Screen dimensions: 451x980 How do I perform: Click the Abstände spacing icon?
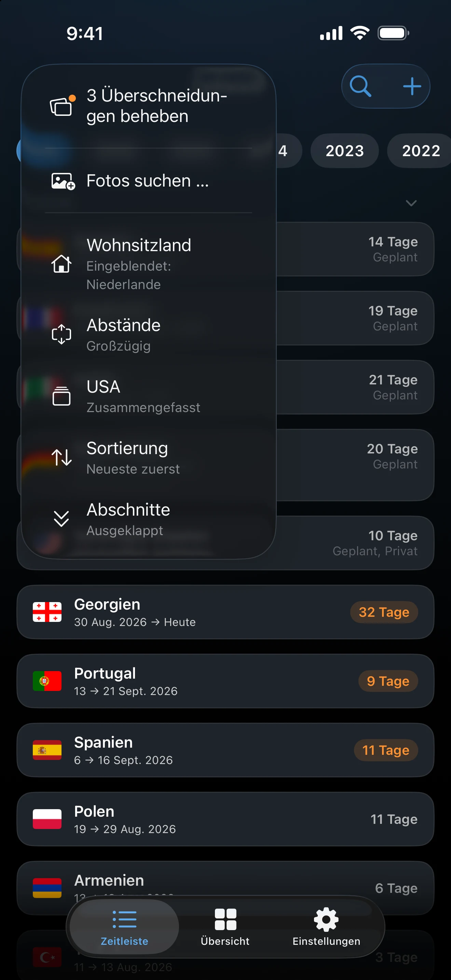[x=61, y=335]
